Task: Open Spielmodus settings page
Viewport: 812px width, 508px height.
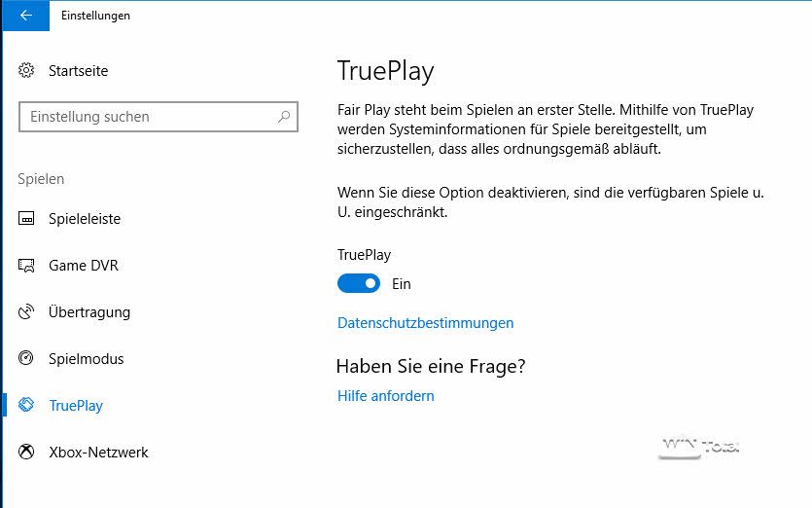Action: coord(87,359)
